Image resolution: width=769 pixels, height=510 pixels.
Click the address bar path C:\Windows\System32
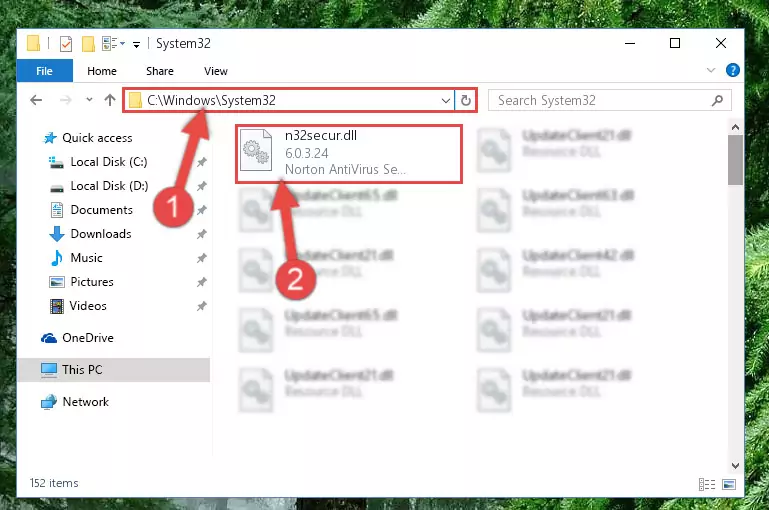pyautogui.click(x=211, y=101)
